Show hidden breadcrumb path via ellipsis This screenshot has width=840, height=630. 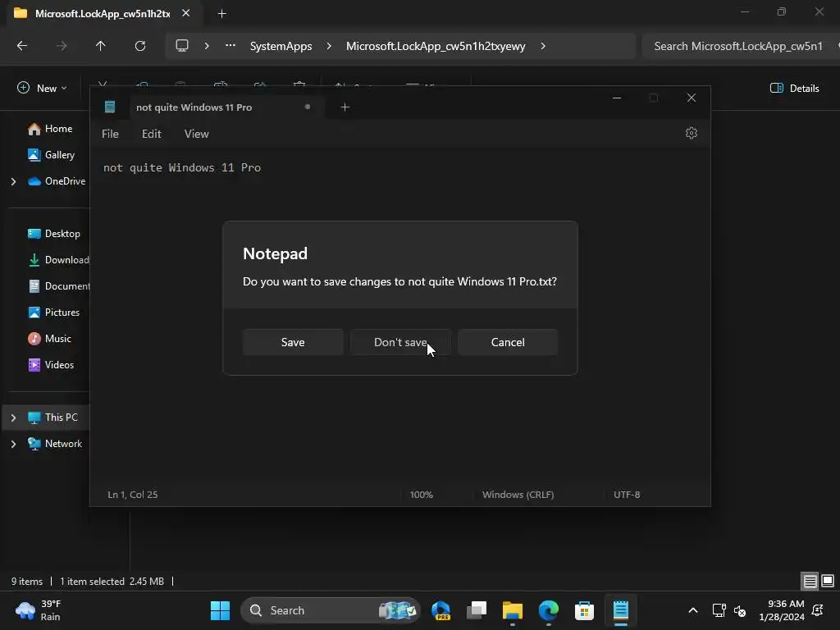tap(231, 46)
